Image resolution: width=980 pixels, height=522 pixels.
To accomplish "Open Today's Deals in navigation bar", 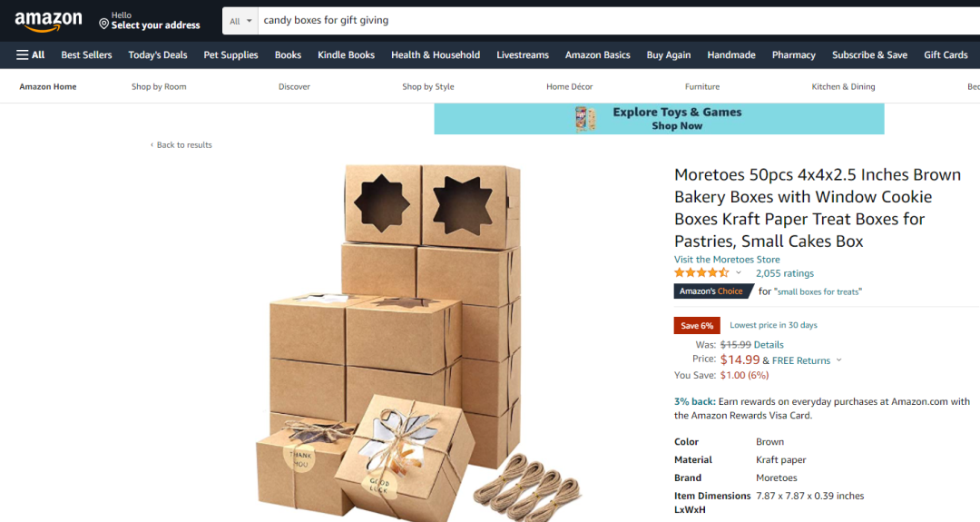I will point(158,55).
